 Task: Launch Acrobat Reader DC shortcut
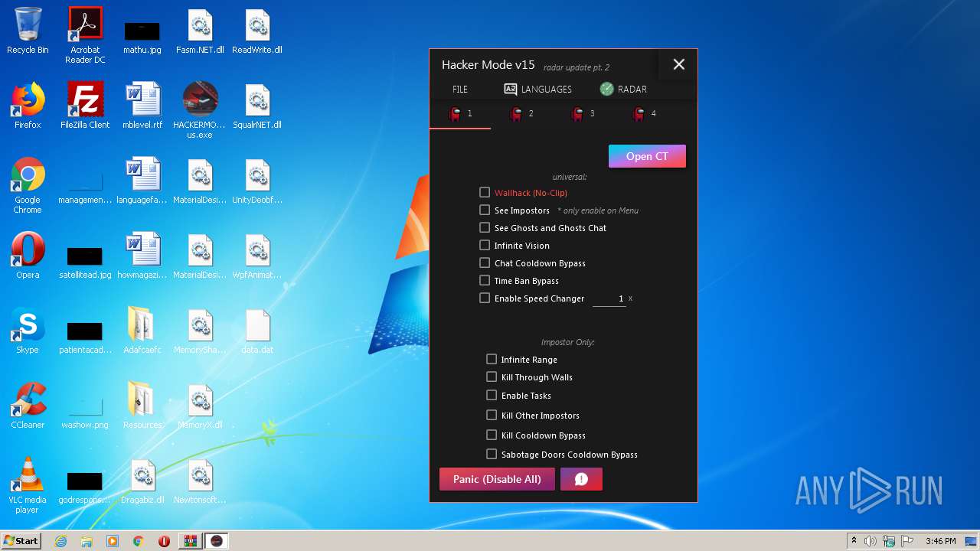pos(85,35)
